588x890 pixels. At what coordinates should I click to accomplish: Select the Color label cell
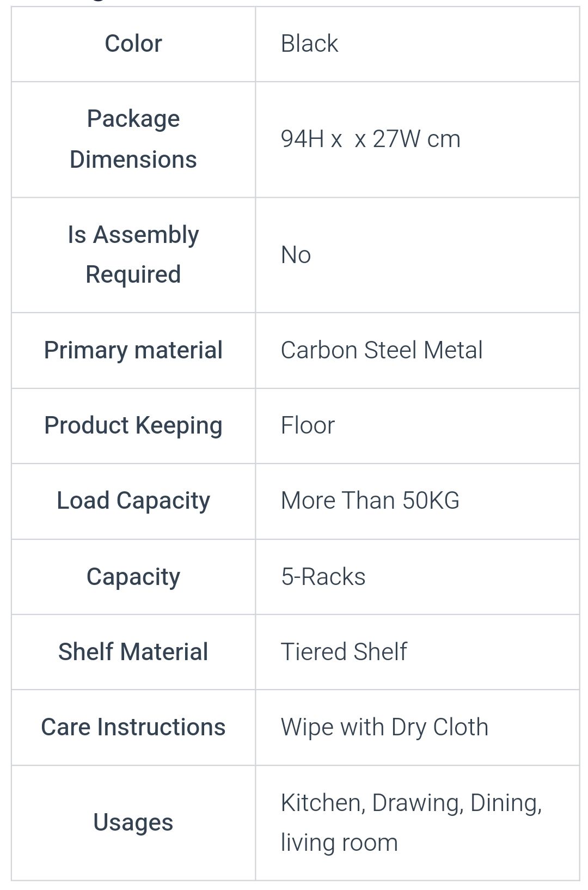(x=133, y=44)
